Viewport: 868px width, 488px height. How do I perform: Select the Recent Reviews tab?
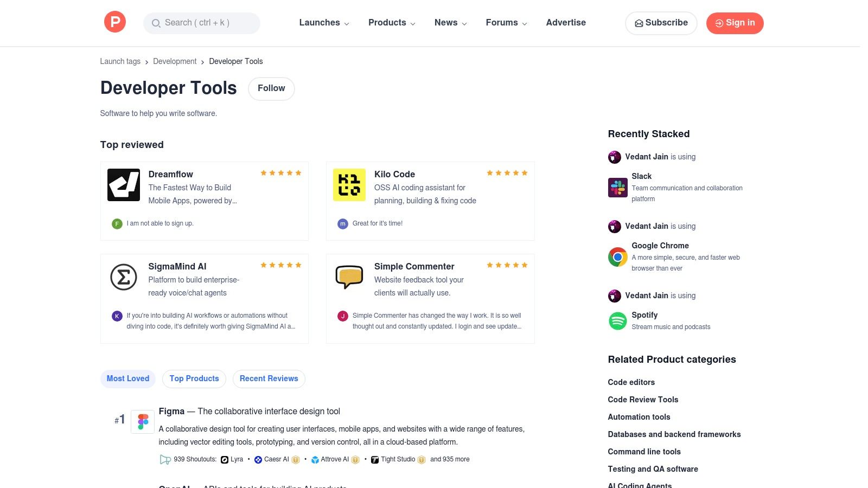(269, 378)
